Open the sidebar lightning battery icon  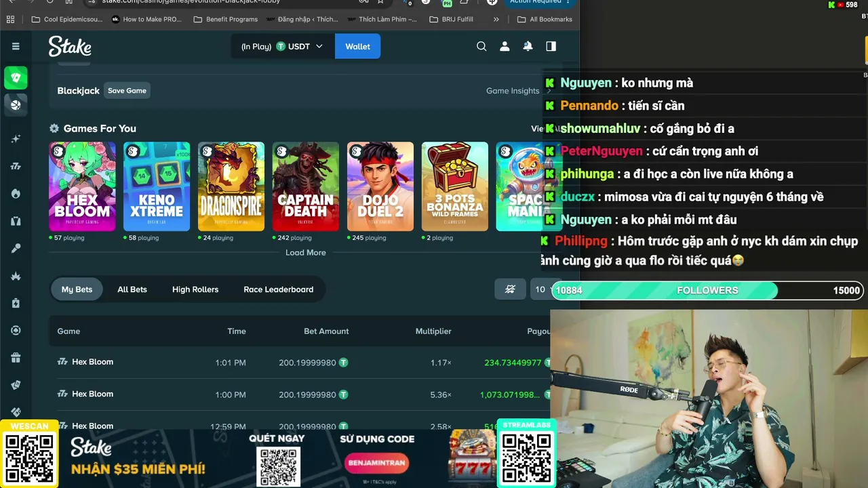tap(16, 303)
